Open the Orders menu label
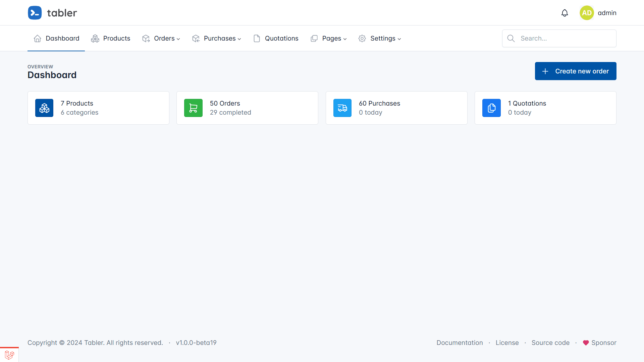This screenshot has width=644, height=362. coord(164,39)
